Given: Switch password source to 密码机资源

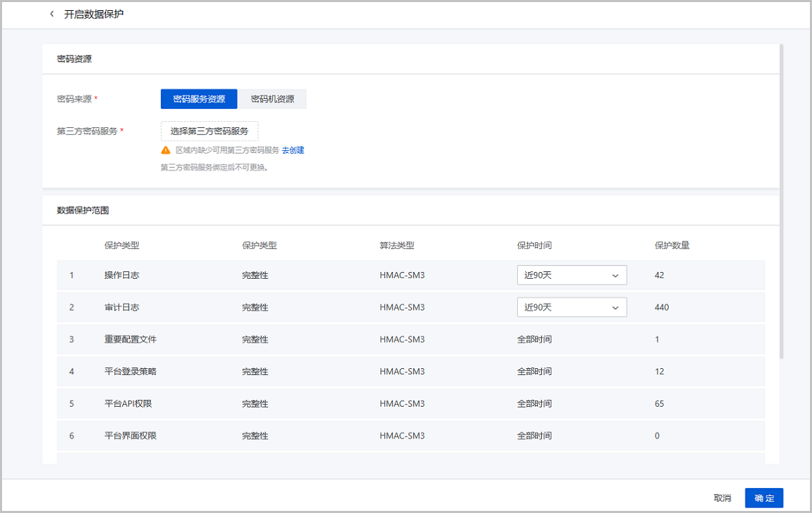Looking at the screenshot, I should click(273, 99).
